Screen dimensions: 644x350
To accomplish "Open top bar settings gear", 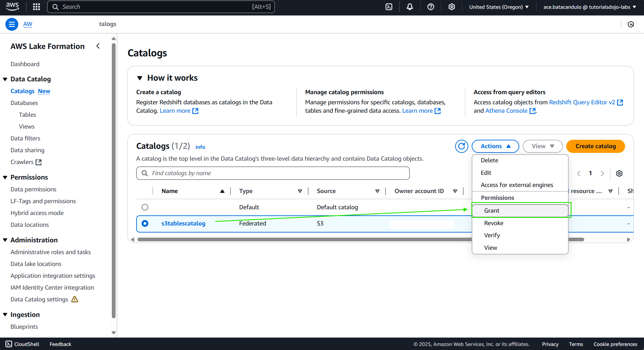I will [x=452, y=7].
